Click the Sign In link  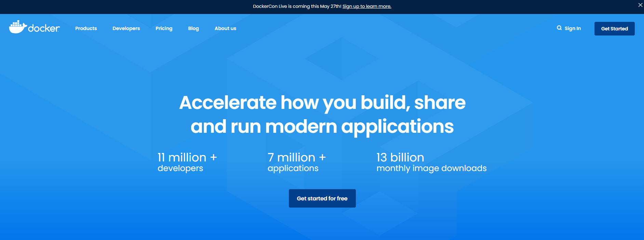pyautogui.click(x=573, y=28)
